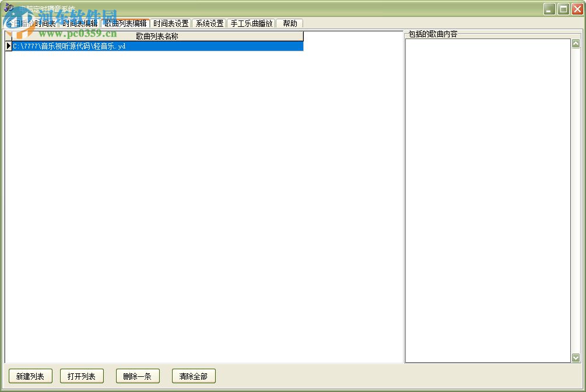Open the 系统设置 tab

[x=209, y=23]
